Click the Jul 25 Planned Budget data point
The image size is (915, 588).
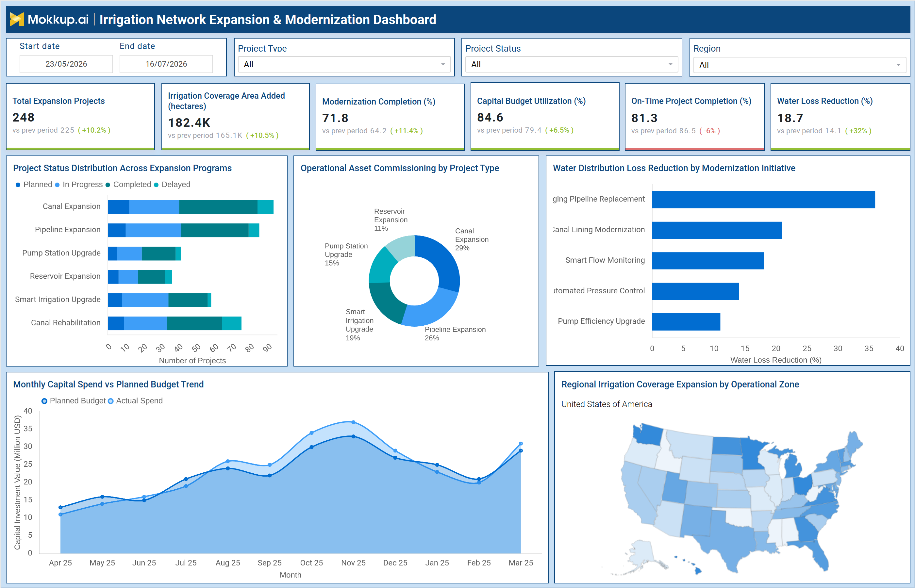click(x=186, y=479)
